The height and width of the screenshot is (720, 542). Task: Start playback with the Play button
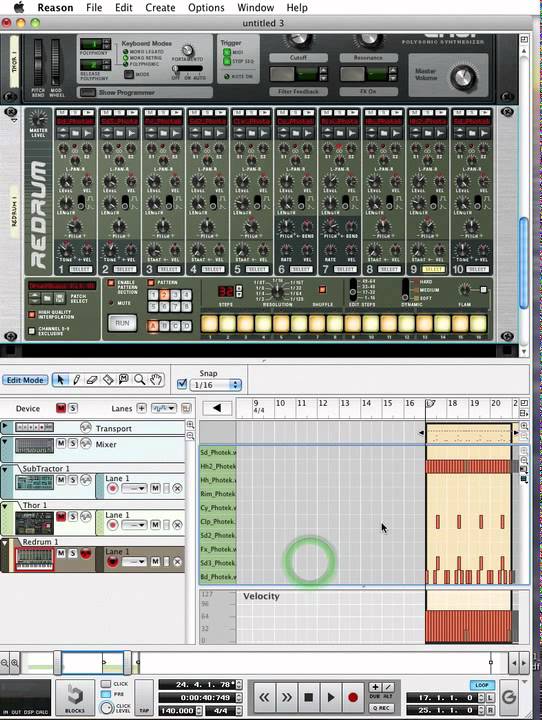(x=331, y=698)
